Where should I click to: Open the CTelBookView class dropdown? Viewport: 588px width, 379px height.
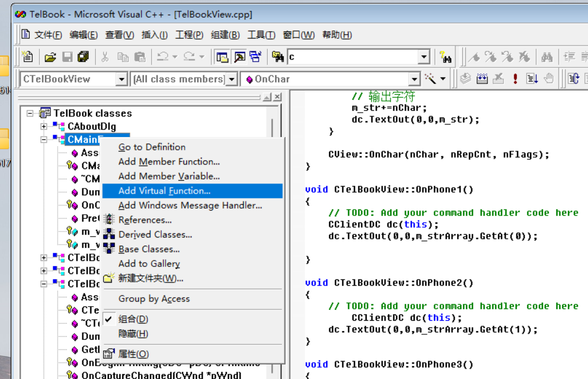click(x=121, y=79)
